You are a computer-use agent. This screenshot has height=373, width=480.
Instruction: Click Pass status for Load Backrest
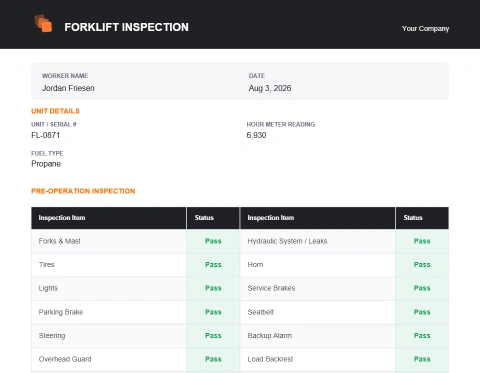[422, 359]
